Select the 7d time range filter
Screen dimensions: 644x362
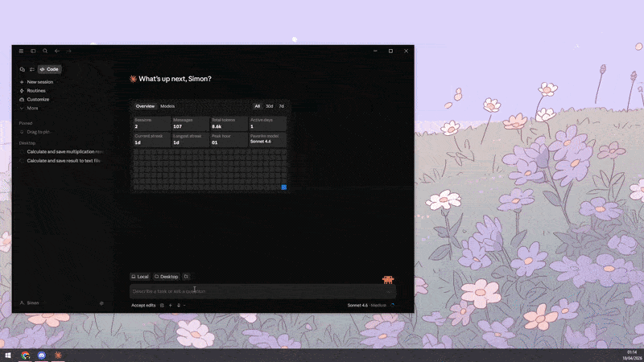click(x=281, y=106)
